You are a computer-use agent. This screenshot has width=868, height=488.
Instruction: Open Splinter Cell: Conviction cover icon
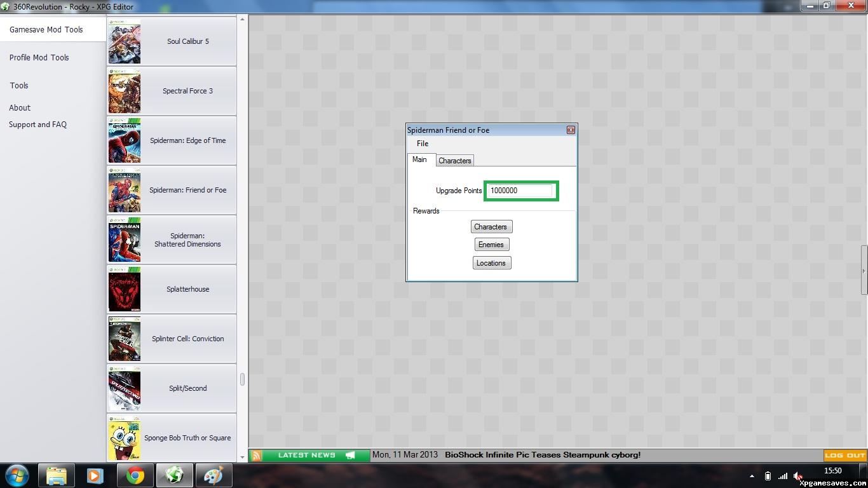(125, 339)
